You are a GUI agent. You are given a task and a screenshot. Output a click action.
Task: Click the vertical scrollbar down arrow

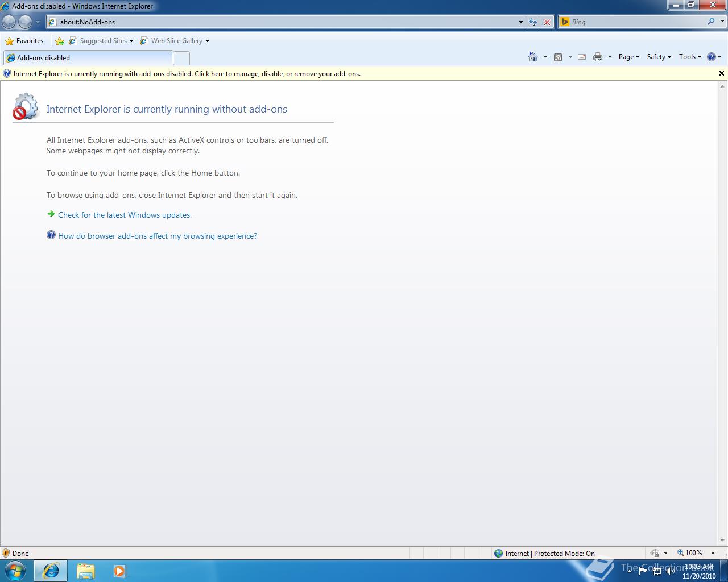(x=722, y=541)
